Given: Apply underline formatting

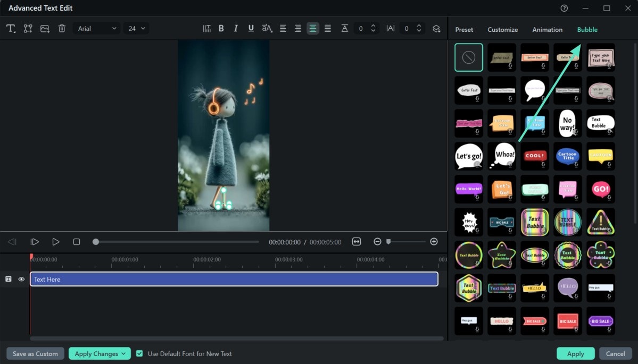Looking at the screenshot, I should [251, 29].
